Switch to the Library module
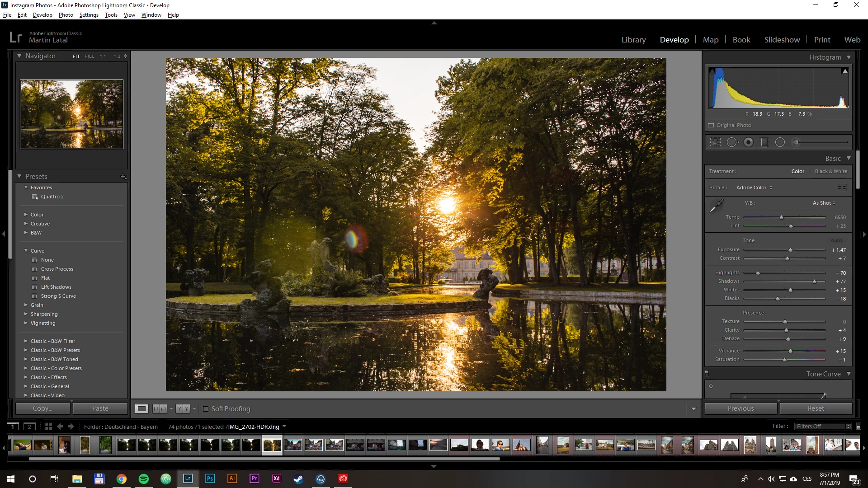This screenshot has width=868, height=488. (633, 40)
